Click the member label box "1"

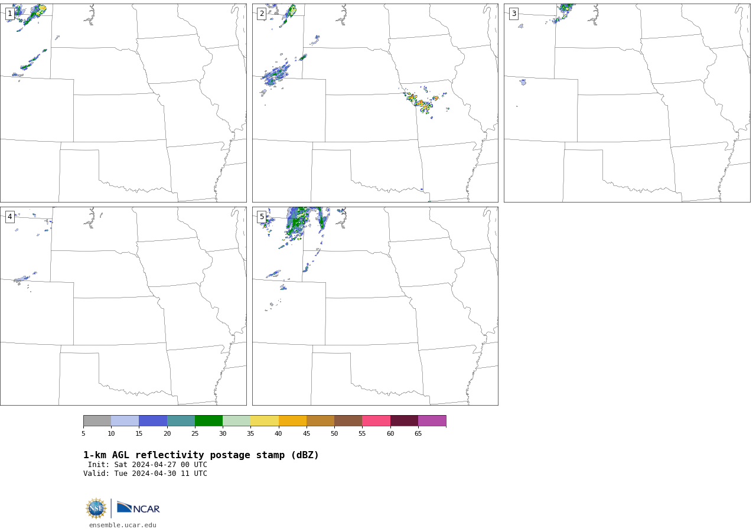[10, 14]
